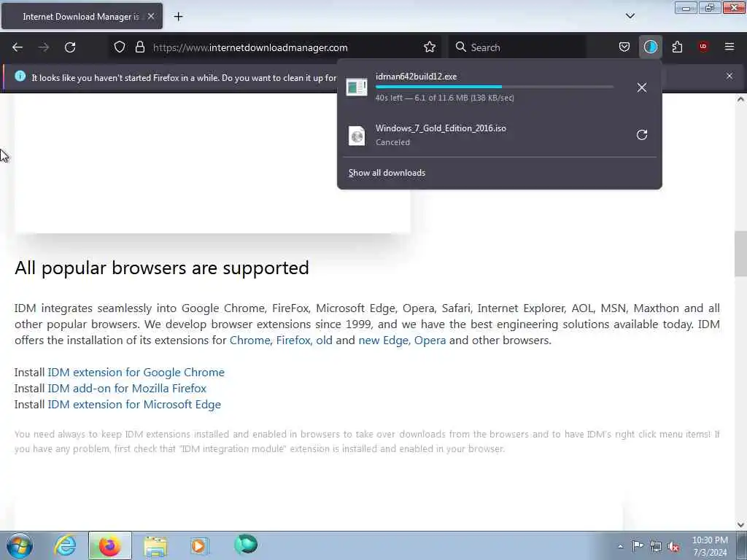The image size is (747, 560).
Task: Retry the Windows_7_Gold_Edition_2016.iso download
Action: pyautogui.click(x=642, y=135)
